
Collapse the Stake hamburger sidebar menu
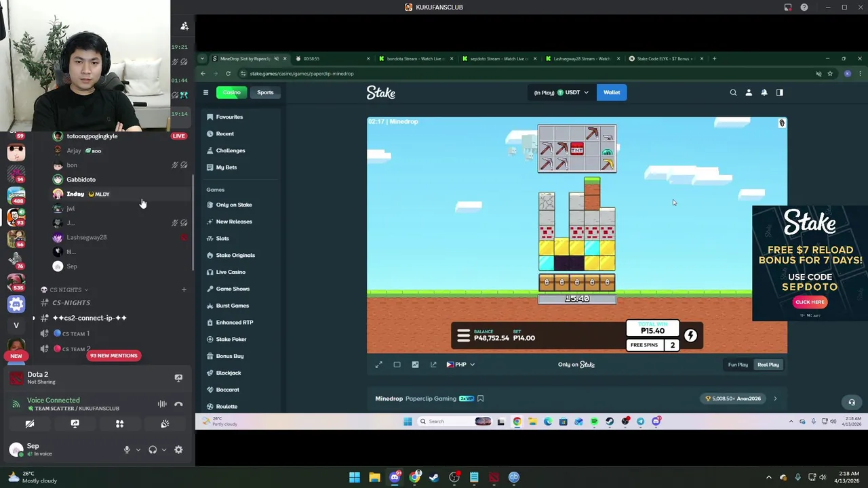pos(205,92)
